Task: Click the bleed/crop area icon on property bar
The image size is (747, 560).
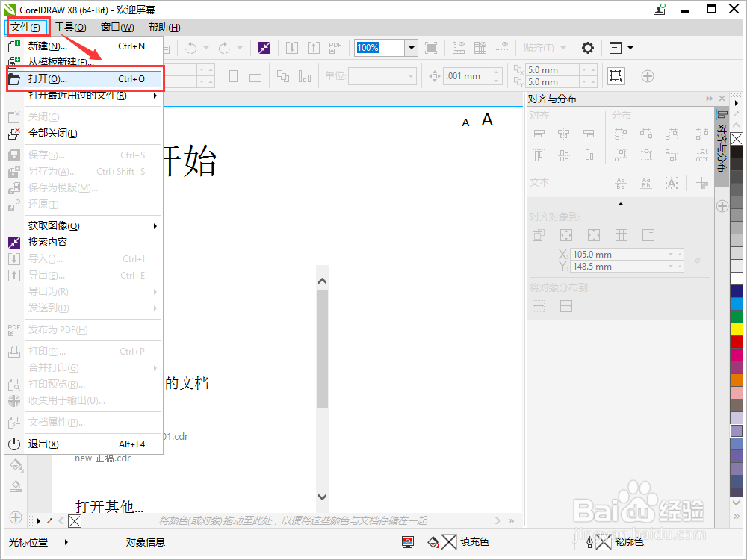Action: click(x=616, y=76)
